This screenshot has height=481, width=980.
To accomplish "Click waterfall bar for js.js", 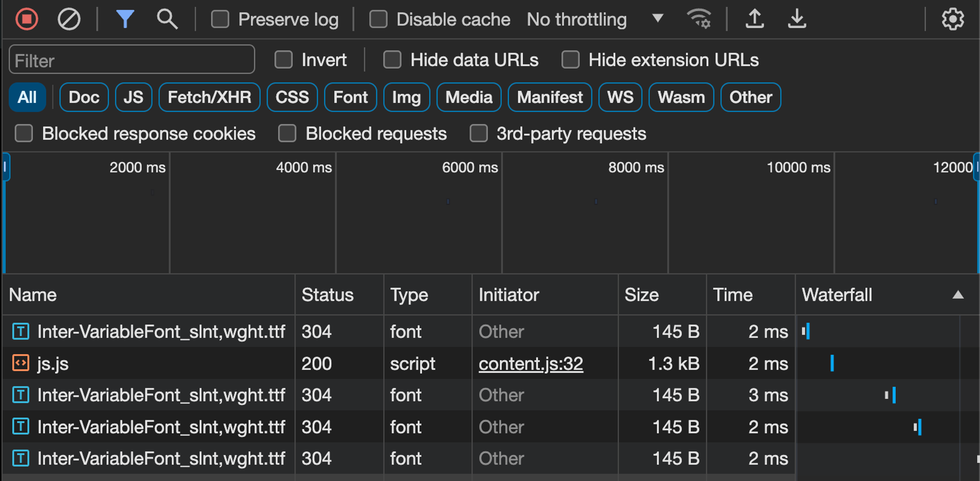I will click(832, 363).
